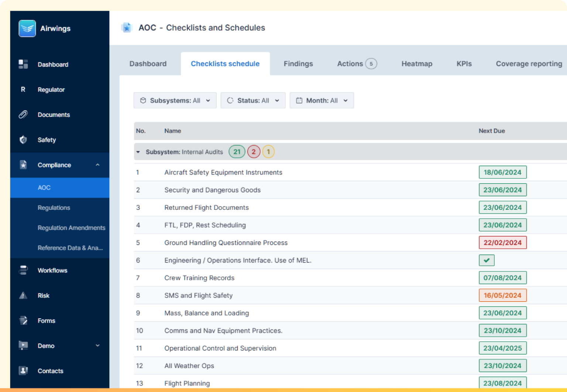Click the Contacts sidebar icon

(23, 371)
